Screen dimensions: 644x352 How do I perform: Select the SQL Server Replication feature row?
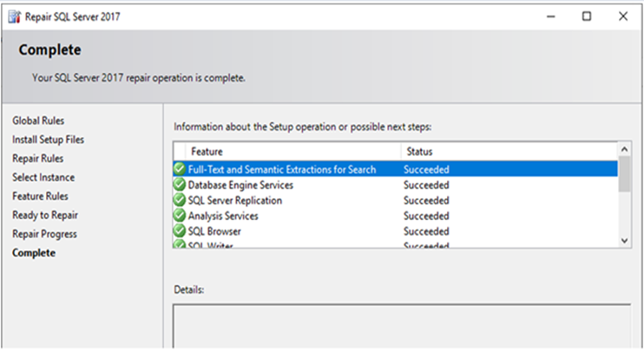click(234, 201)
